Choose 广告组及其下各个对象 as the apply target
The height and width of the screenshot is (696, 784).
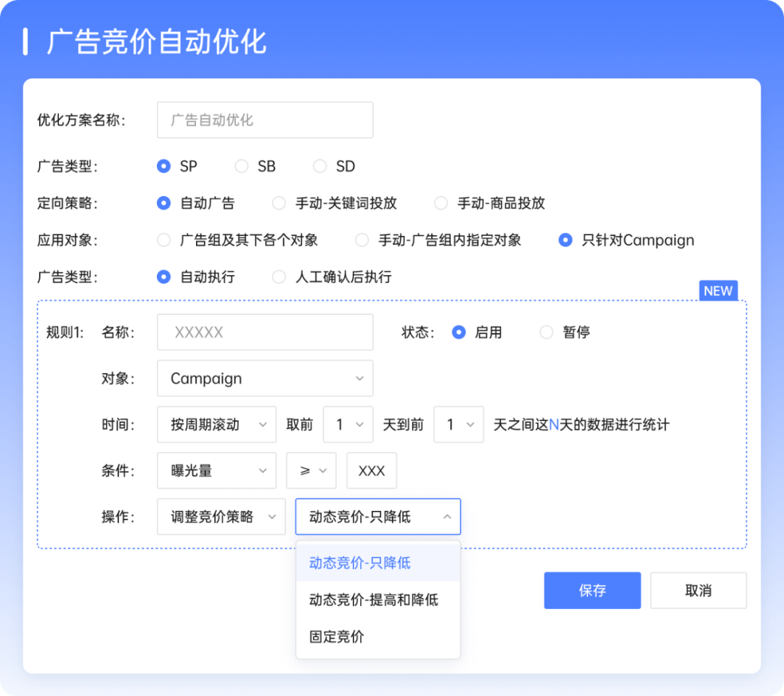pos(164,240)
